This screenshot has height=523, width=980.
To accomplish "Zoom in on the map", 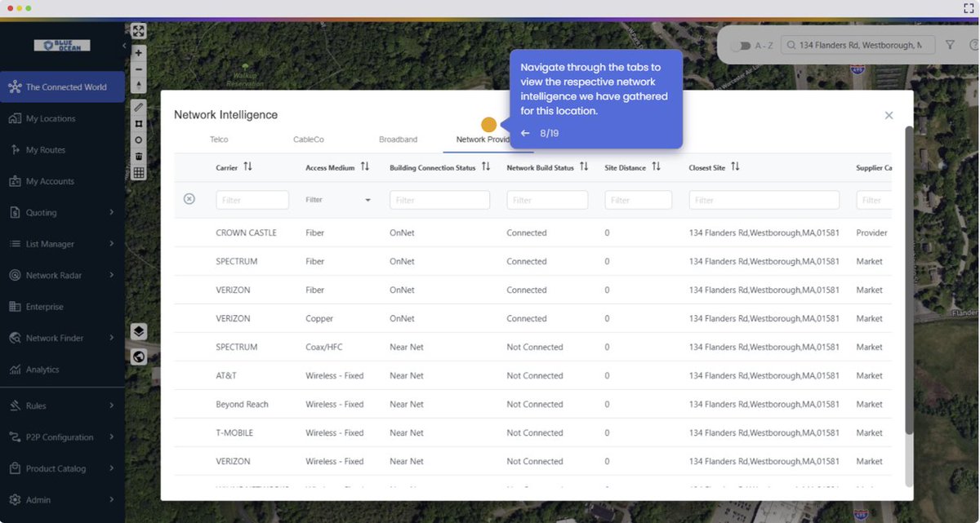I will 139,53.
